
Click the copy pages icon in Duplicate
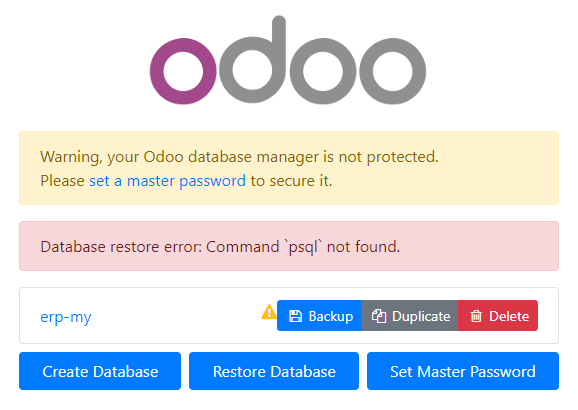379,316
